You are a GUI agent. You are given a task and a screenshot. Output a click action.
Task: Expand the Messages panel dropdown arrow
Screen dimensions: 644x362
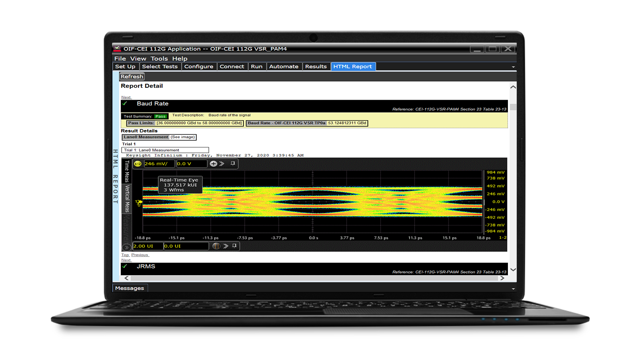pos(513,288)
